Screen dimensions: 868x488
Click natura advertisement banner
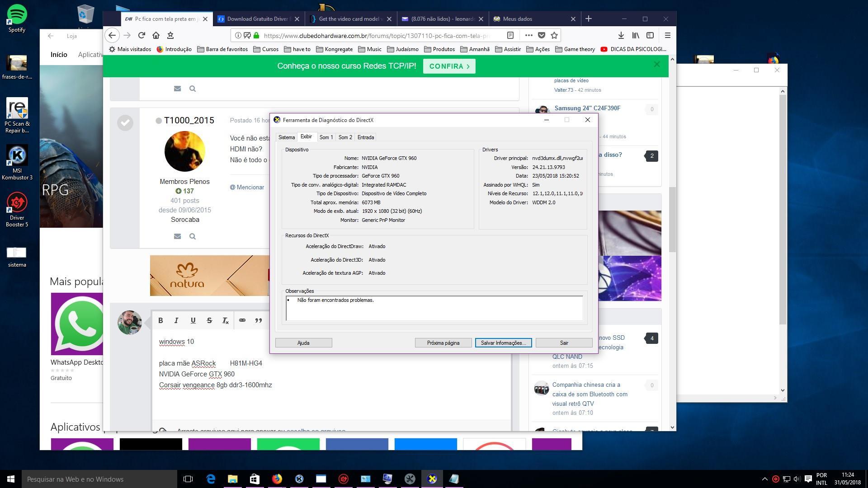pyautogui.click(x=209, y=276)
